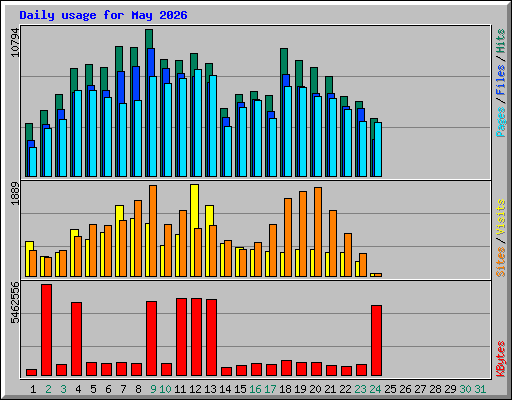Select day label 27 on the x-axis
512x400 pixels.
[x=420, y=389]
